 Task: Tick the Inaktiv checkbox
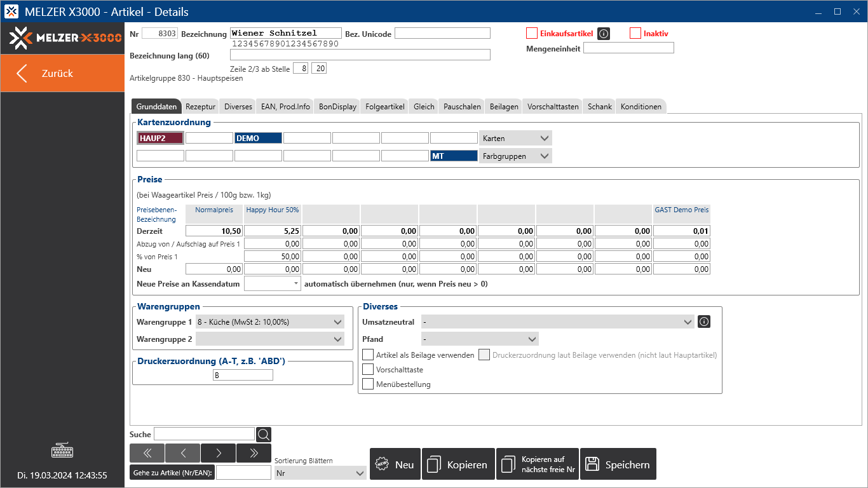coord(635,34)
